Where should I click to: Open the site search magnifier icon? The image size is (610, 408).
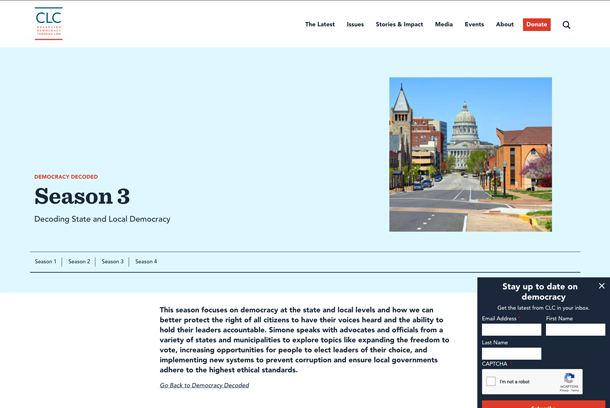pyautogui.click(x=566, y=25)
